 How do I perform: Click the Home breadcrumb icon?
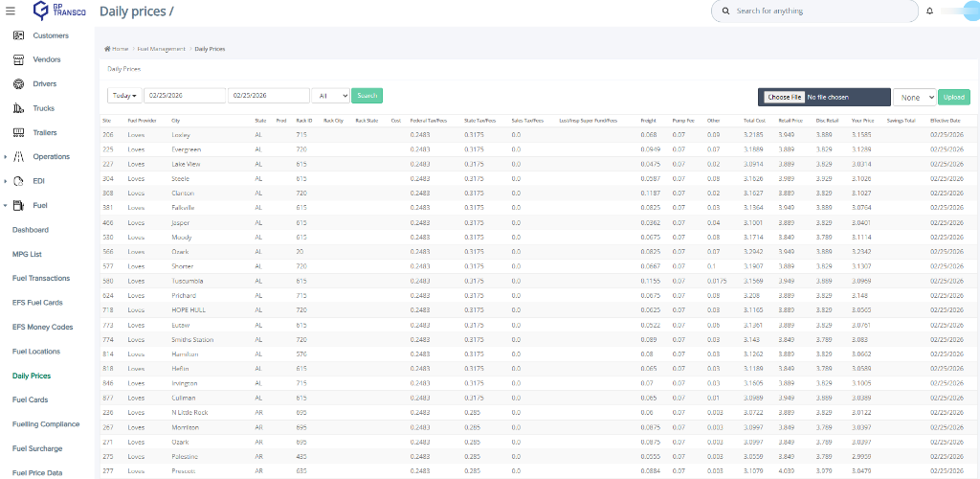(107, 49)
